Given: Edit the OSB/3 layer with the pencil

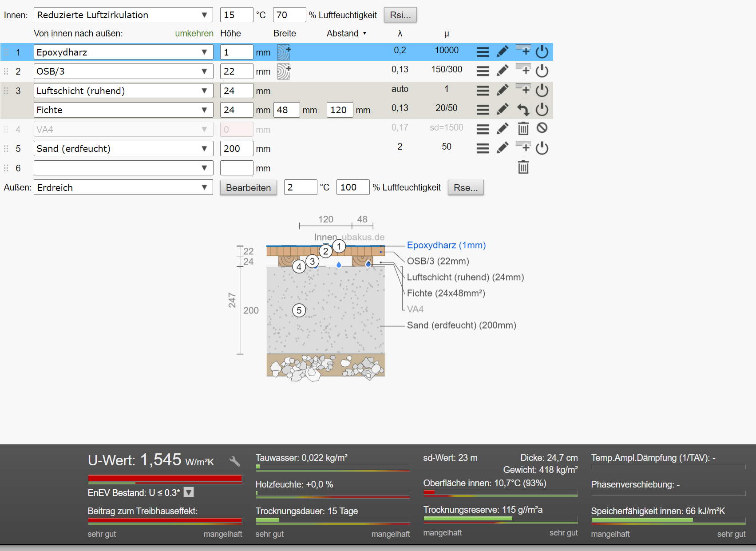Looking at the screenshot, I should click(503, 71).
